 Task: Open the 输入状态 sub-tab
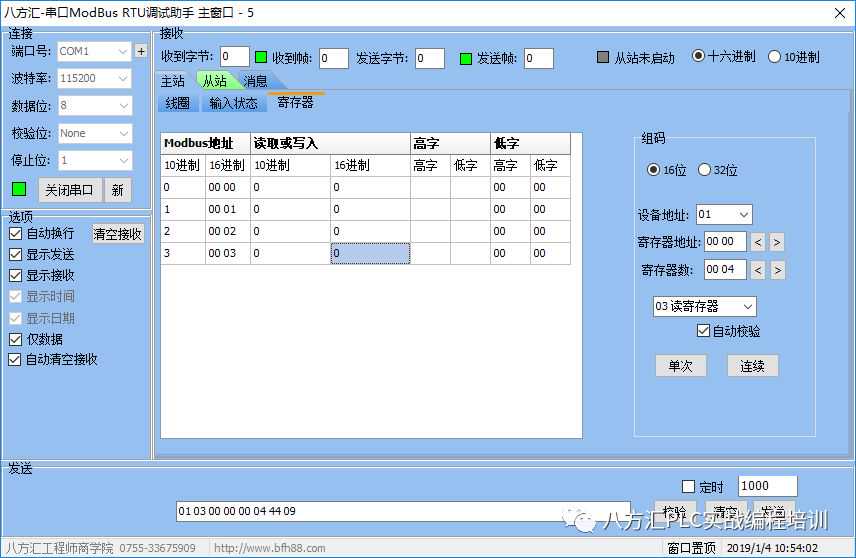[x=233, y=103]
